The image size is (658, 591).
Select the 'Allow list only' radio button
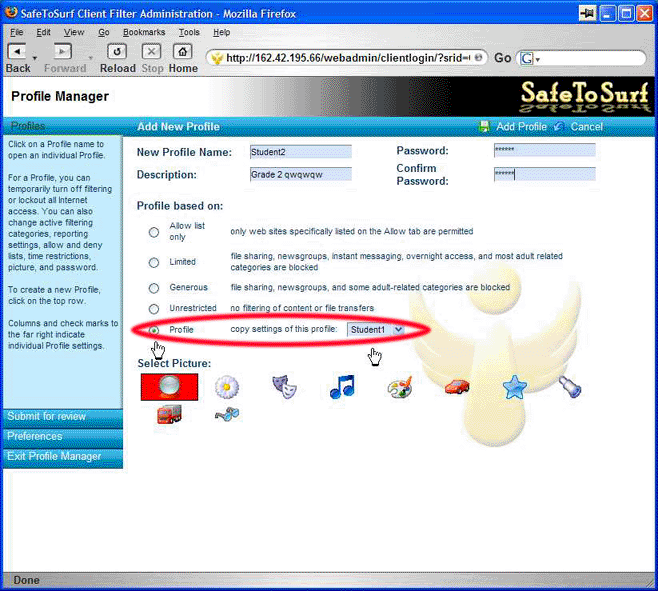(x=154, y=232)
